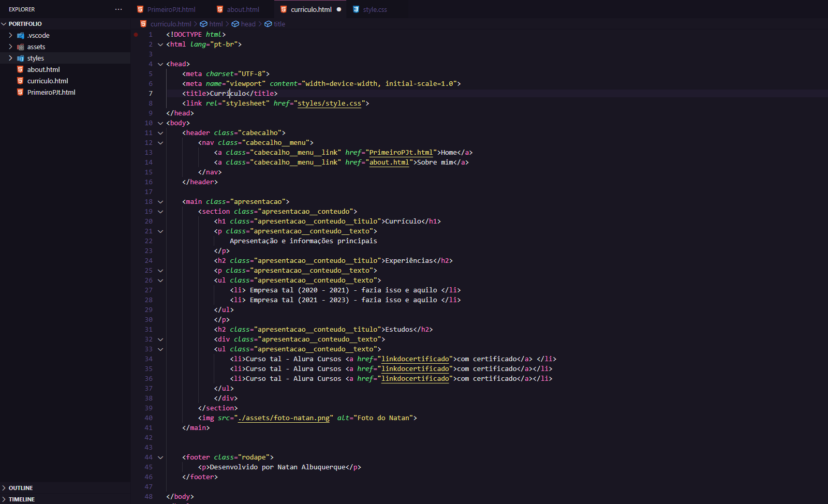Viewport: 828px width, 504px height.
Task: Expand the assets folder chevron
Action: pyautogui.click(x=10, y=47)
